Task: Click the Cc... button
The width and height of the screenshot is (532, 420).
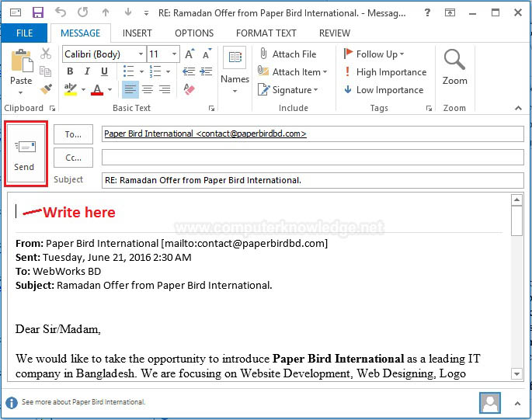Action: click(x=73, y=158)
